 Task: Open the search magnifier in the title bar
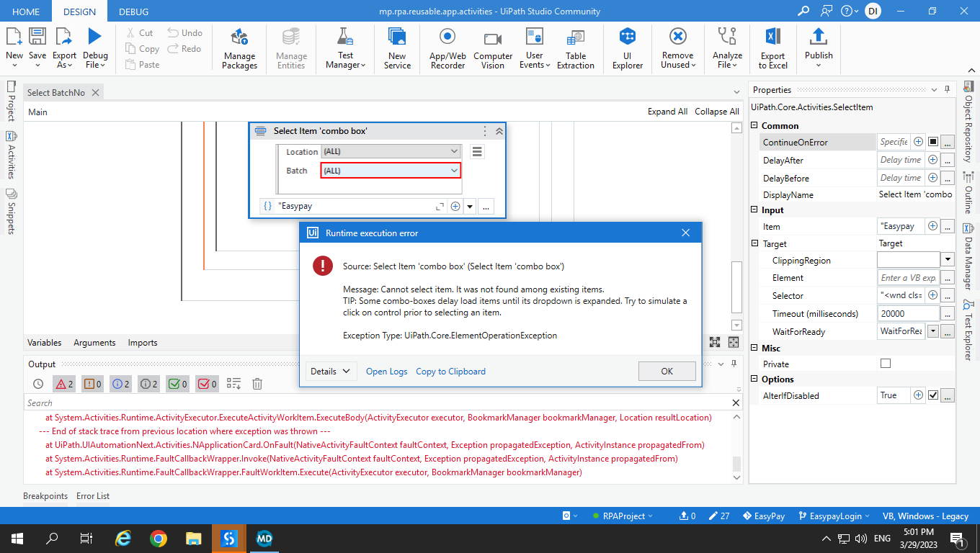tap(804, 11)
